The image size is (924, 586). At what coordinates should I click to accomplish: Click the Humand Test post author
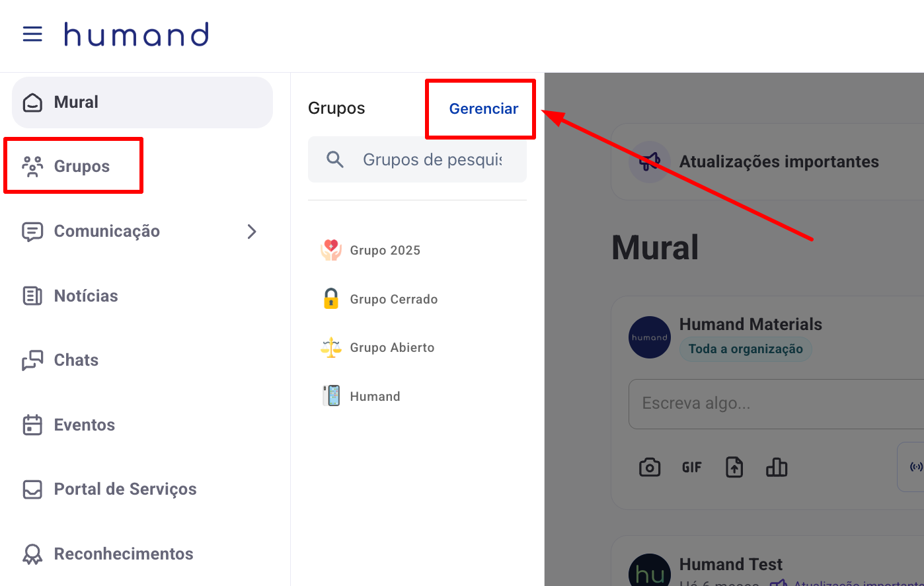pos(731,564)
